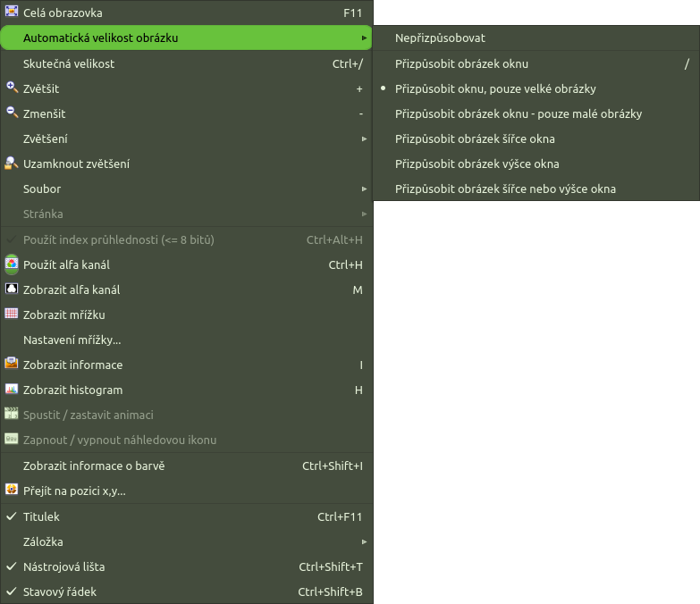Click the Zobrazit histogram icon

[12, 389]
